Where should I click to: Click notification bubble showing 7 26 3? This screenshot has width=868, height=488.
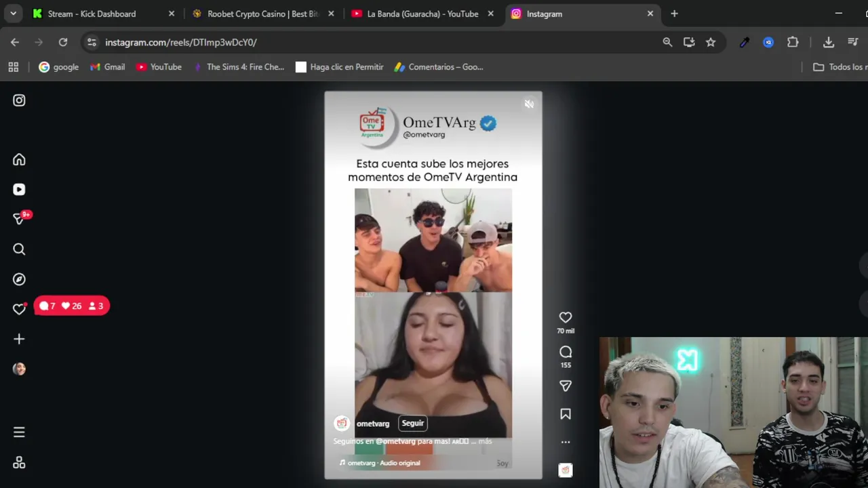click(71, 306)
